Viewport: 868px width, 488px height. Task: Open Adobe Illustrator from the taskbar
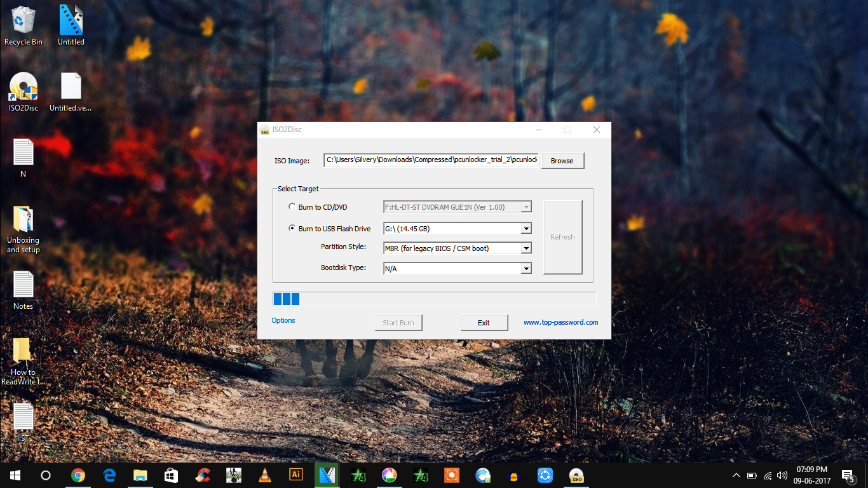[295, 475]
